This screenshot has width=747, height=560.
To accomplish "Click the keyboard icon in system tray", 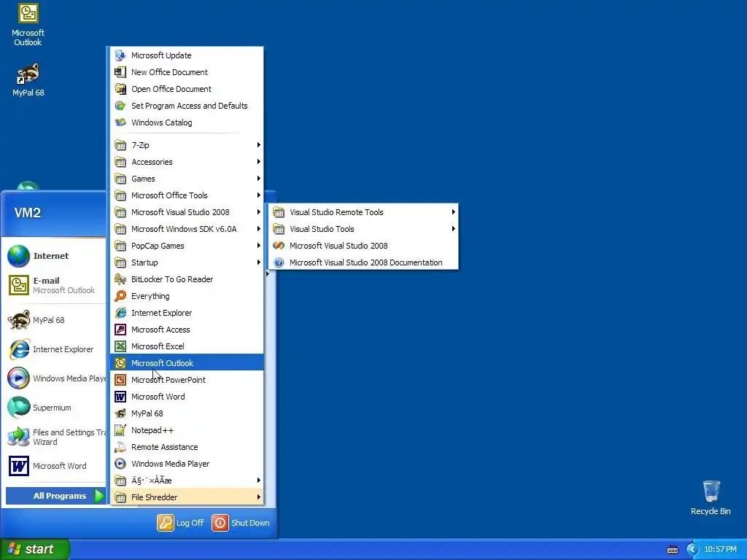I will (x=673, y=550).
